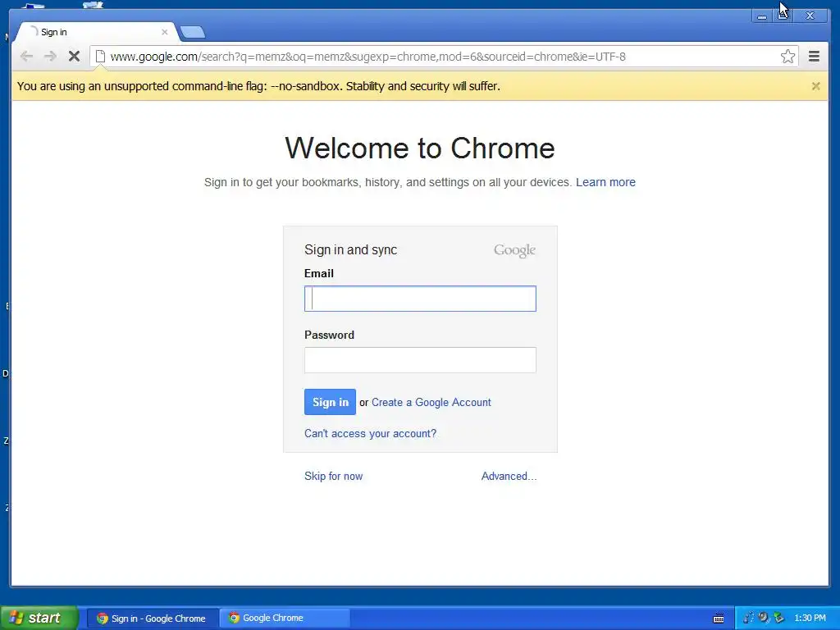
Task: Switch to Sign in - Google Chrome taskbar item
Action: pos(152,619)
